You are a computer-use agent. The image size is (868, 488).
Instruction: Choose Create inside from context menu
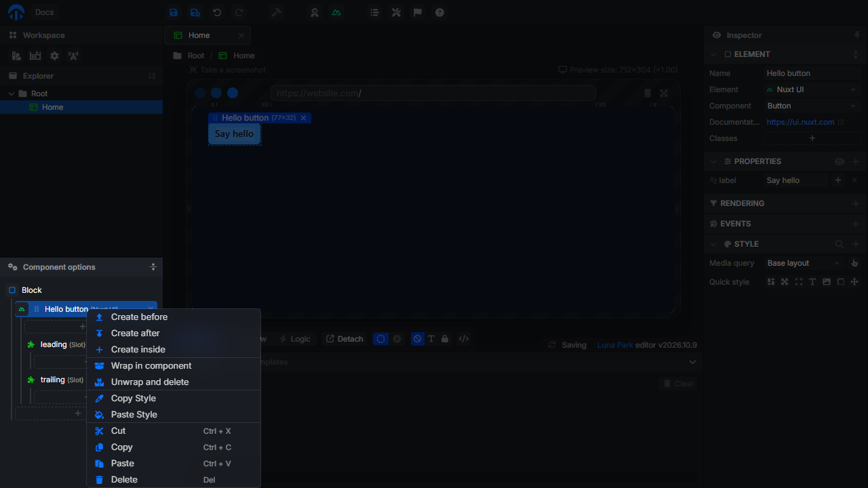tap(174, 350)
